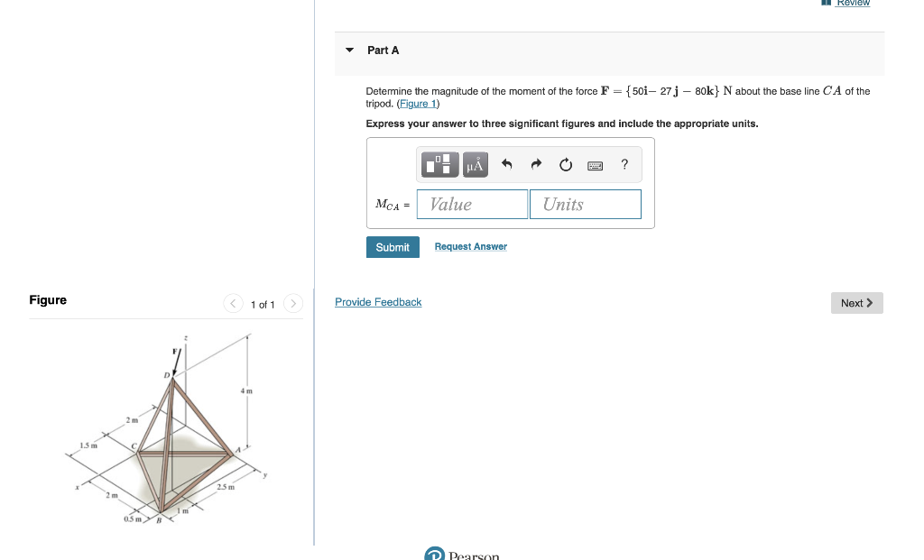Click the undo arrow in answer toolbar

[505, 164]
